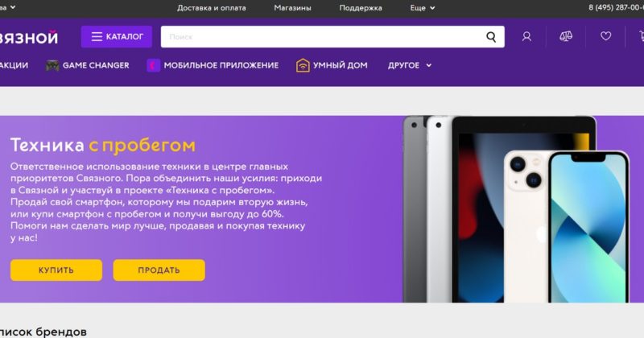Image resolution: width=644 pixels, height=338 pixels.
Task: Click the mobile app purple icon
Action: 153,65
